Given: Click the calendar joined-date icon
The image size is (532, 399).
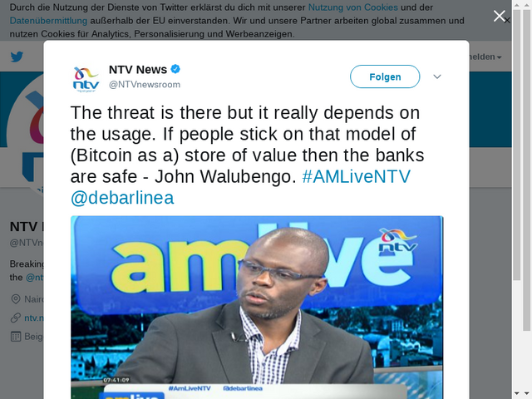Looking at the screenshot, I should click(x=16, y=337).
